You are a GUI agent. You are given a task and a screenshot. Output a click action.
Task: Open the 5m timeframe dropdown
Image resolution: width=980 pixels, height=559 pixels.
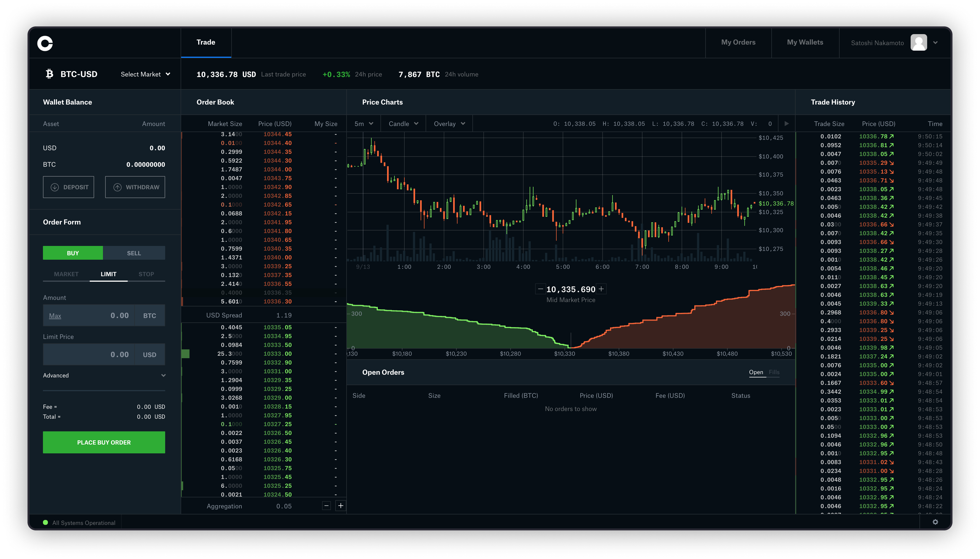tap(363, 124)
